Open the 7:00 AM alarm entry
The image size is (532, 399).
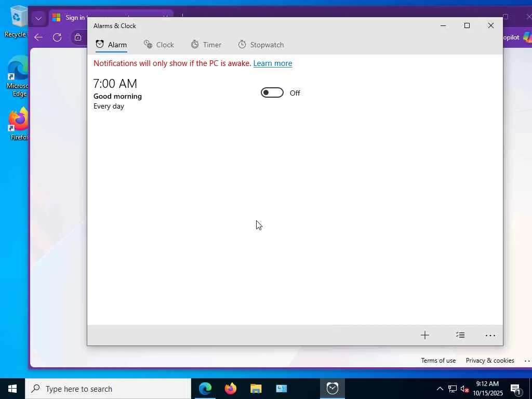point(197,94)
